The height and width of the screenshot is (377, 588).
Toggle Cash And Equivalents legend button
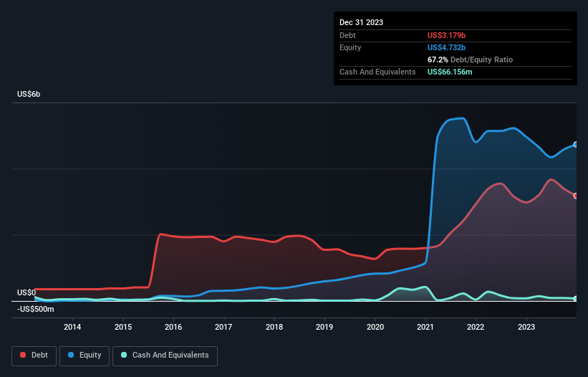[165, 355]
